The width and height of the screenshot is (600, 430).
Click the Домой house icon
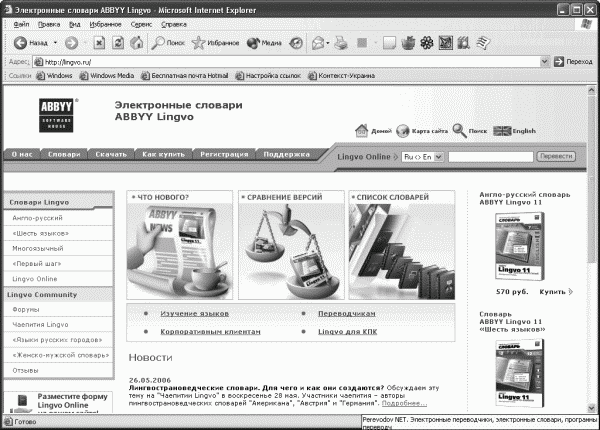click(x=361, y=131)
